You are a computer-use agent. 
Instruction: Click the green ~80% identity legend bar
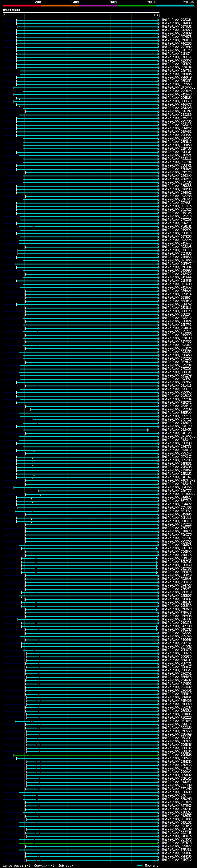137,6
